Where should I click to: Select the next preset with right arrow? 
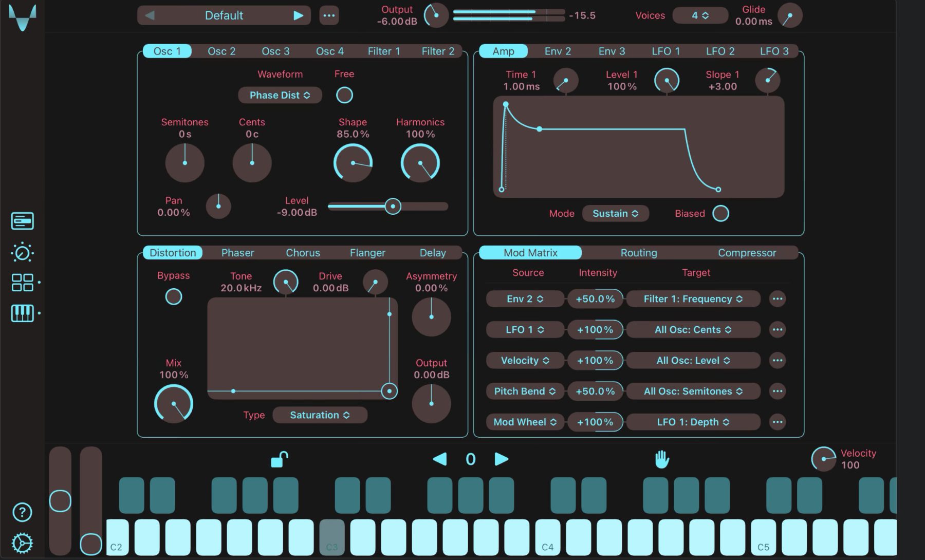pyautogui.click(x=298, y=15)
